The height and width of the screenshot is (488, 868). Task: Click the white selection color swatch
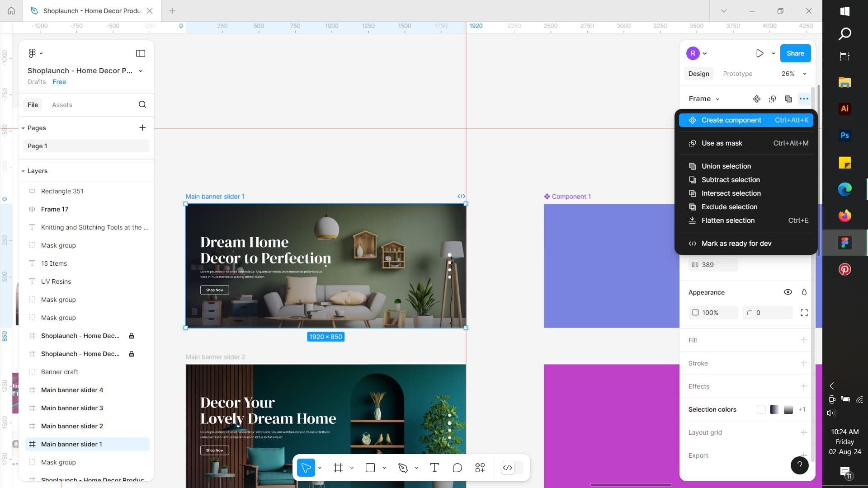click(761, 409)
